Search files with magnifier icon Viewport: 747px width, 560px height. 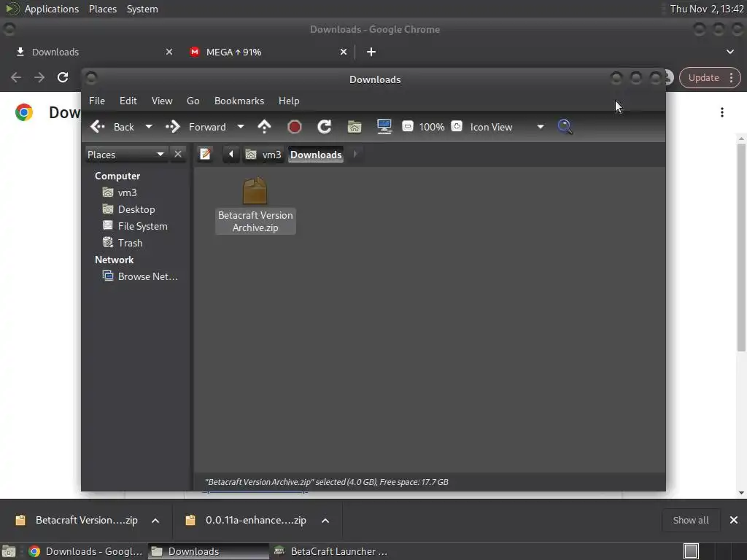pos(565,127)
